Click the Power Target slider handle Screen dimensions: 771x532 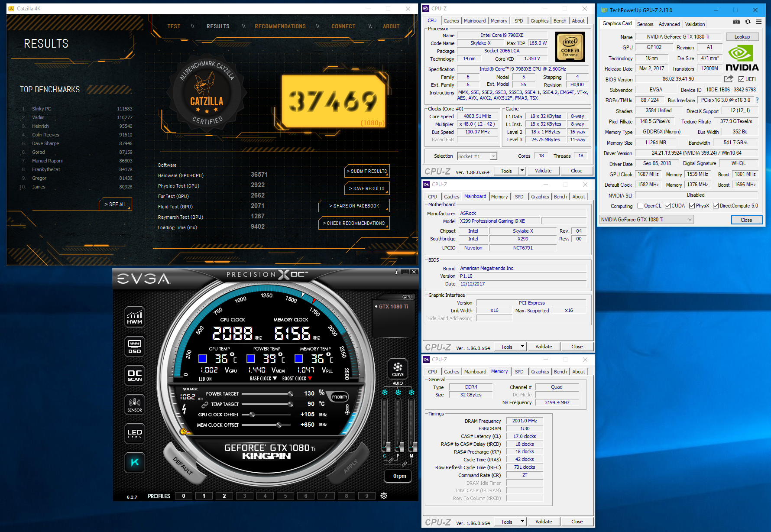[x=291, y=394]
